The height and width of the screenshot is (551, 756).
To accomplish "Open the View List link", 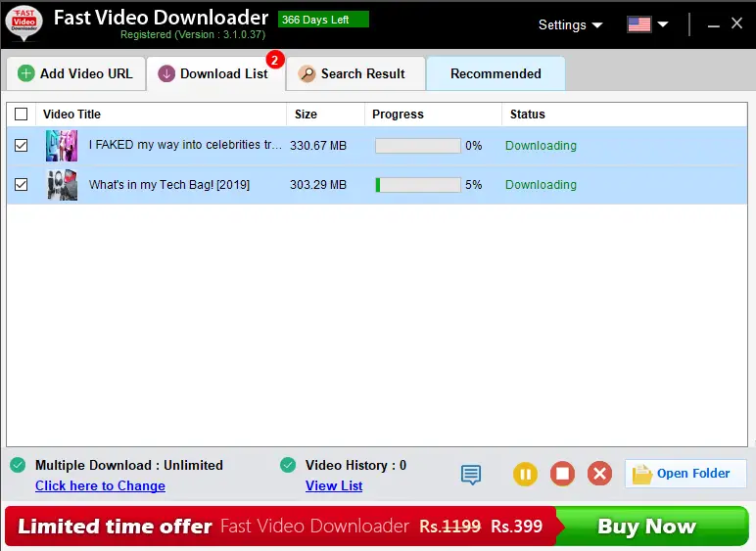I will point(334,486).
